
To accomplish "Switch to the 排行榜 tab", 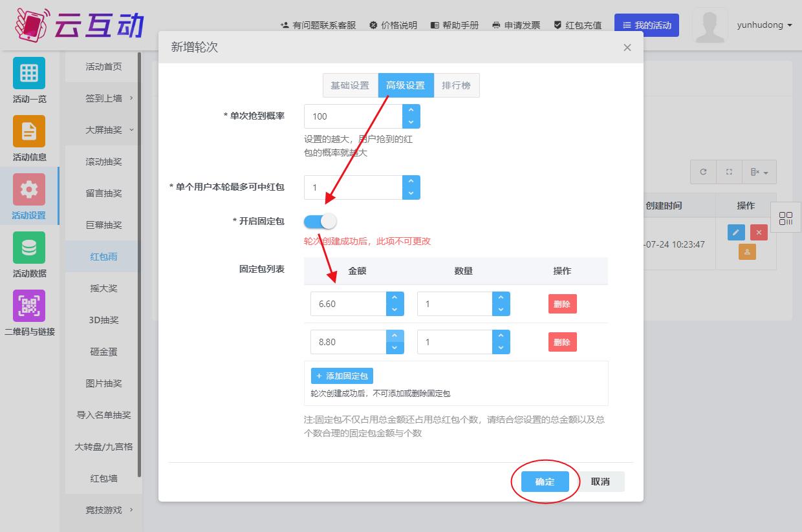I will (456, 85).
